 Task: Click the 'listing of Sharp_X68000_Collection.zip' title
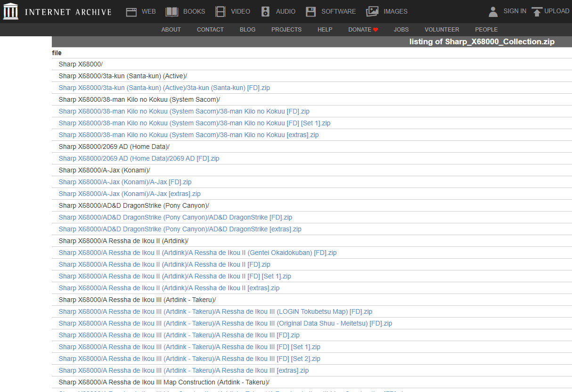(482, 41)
